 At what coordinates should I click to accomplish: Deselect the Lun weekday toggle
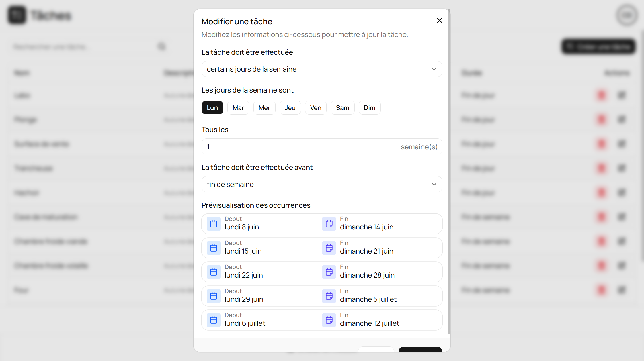212,108
